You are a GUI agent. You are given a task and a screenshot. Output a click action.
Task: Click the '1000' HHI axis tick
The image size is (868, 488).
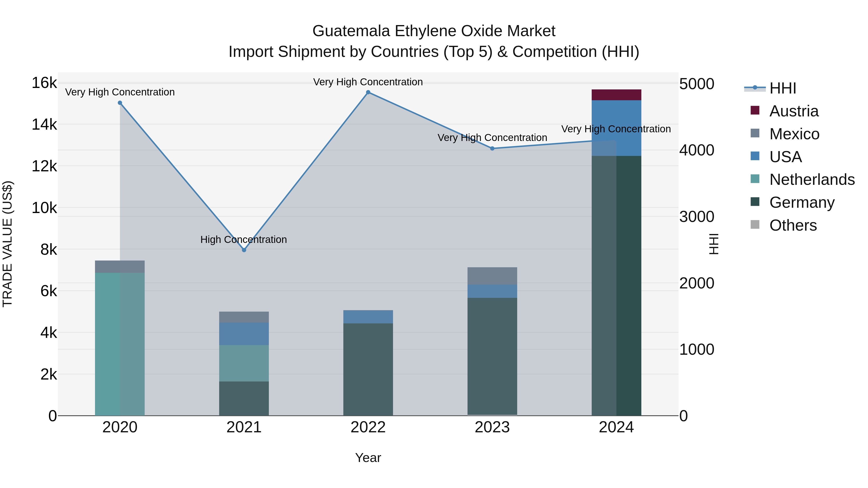pyautogui.click(x=697, y=349)
